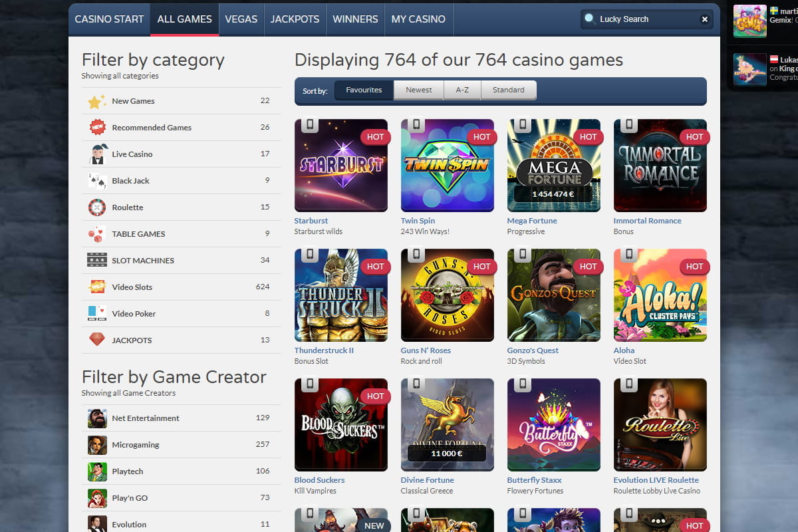The width and height of the screenshot is (798, 532).
Task: Click the New Games star icon
Action: point(97,101)
